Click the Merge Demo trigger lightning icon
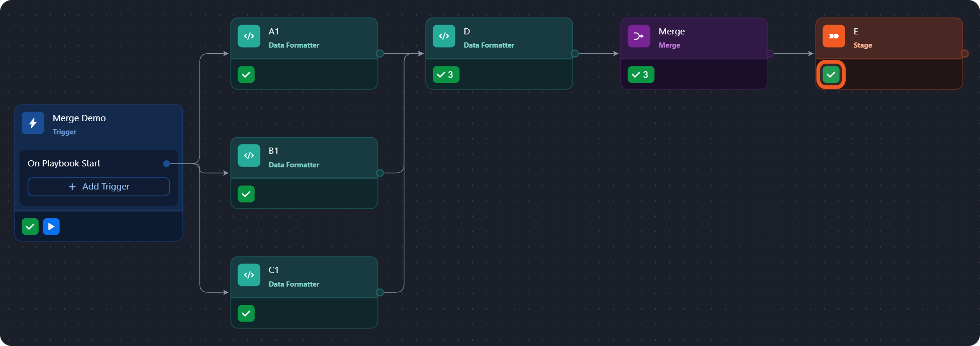This screenshot has width=980, height=346. [33, 123]
